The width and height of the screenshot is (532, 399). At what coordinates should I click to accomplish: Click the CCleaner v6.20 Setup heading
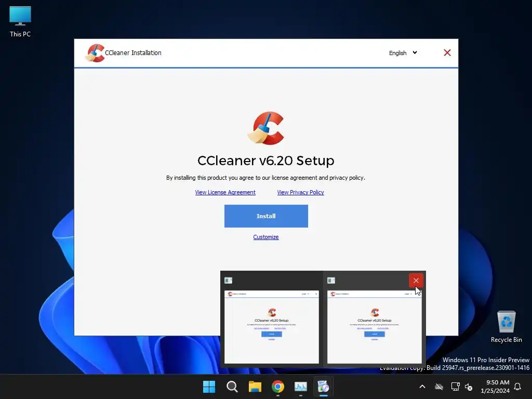coord(266,161)
